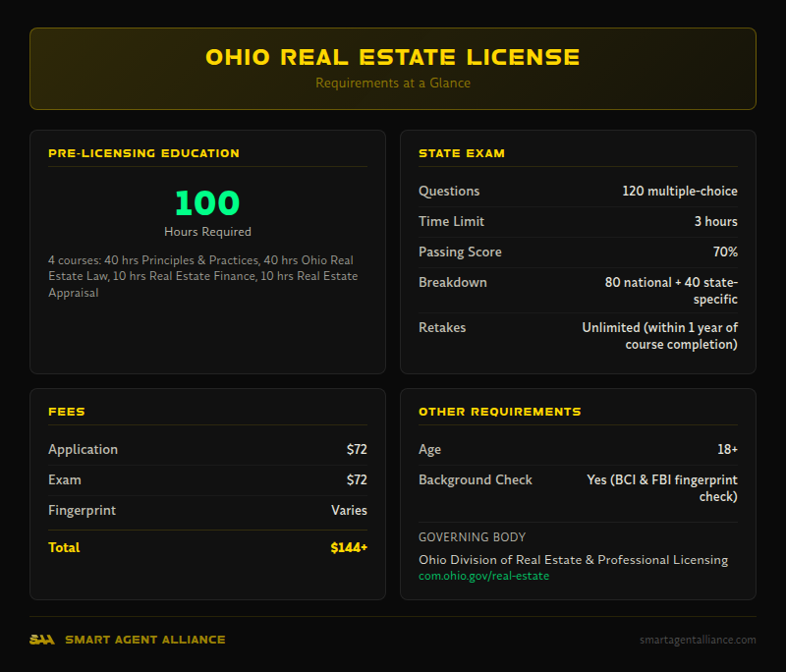This screenshot has width=786, height=672.
Task: Click the Exam fee "$72"
Action: [358, 479]
